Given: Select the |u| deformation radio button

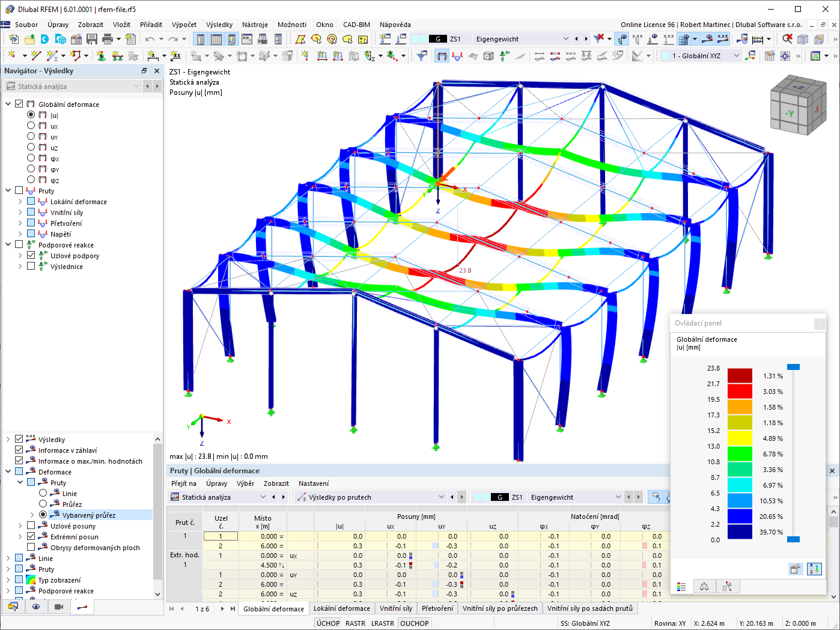Looking at the screenshot, I should pos(31,115).
